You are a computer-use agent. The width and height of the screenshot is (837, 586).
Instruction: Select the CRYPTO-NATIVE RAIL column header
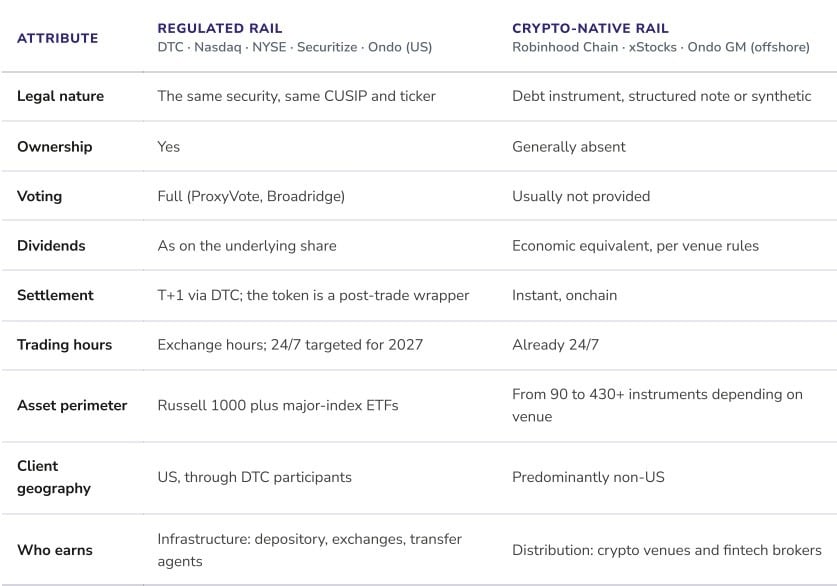[x=590, y=28]
